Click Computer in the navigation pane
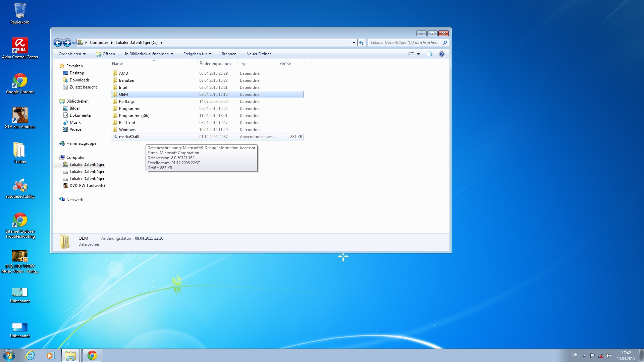 [x=75, y=158]
